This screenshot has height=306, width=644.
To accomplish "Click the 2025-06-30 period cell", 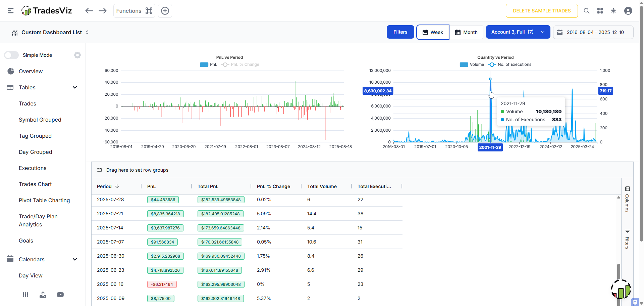I will (111, 256).
